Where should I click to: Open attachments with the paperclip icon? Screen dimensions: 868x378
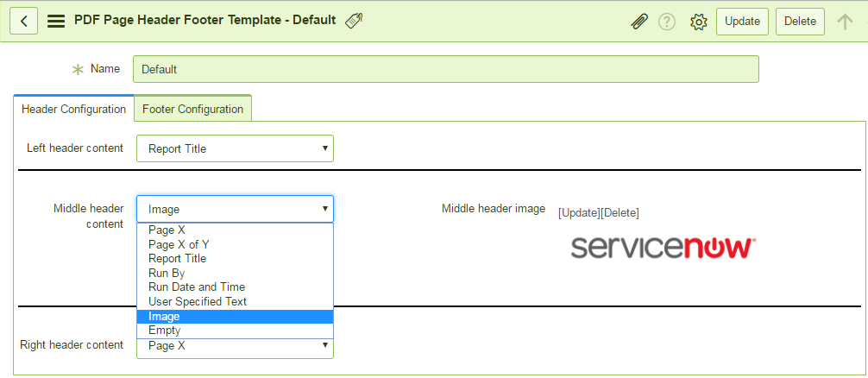pyautogui.click(x=639, y=22)
